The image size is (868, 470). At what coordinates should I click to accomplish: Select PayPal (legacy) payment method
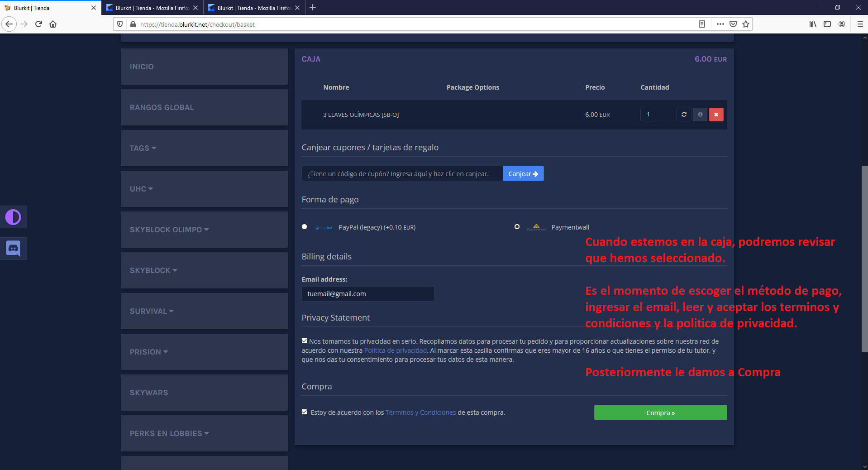tap(305, 227)
